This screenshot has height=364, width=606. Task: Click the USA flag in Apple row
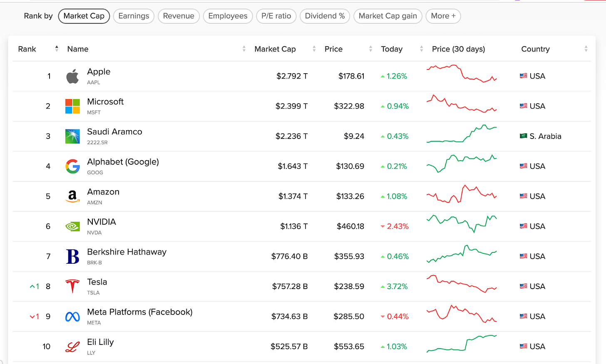pos(524,76)
